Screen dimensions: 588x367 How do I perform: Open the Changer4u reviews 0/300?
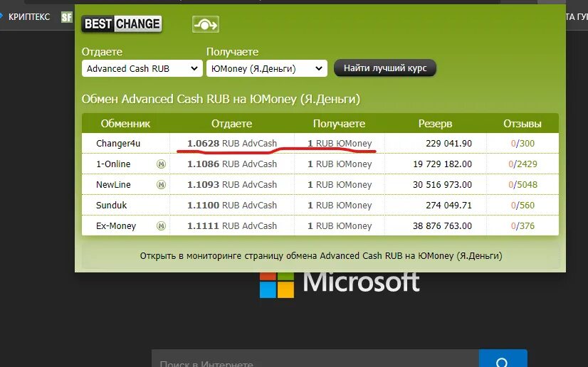tap(523, 144)
